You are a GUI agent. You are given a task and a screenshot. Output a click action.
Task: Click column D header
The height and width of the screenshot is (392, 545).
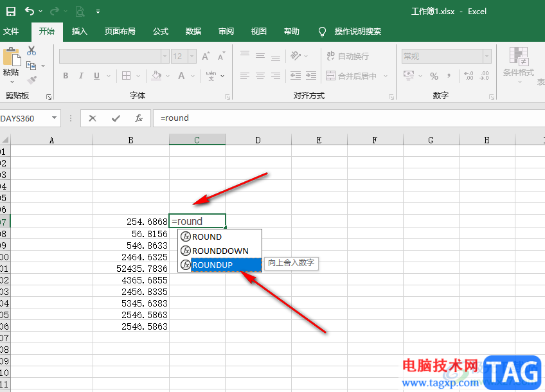pyautogui.click(x=258, y=140)
